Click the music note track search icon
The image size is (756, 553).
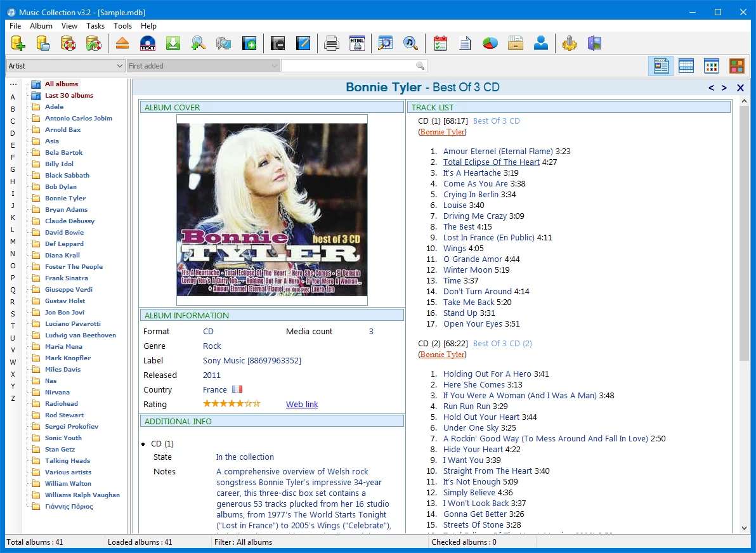coord(410,43)
